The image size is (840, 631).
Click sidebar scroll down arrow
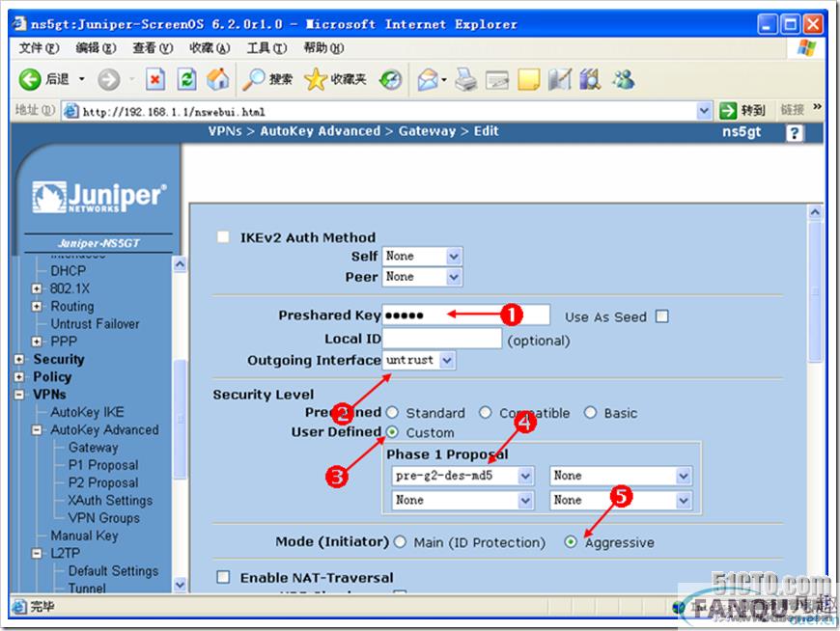point(180,585)
